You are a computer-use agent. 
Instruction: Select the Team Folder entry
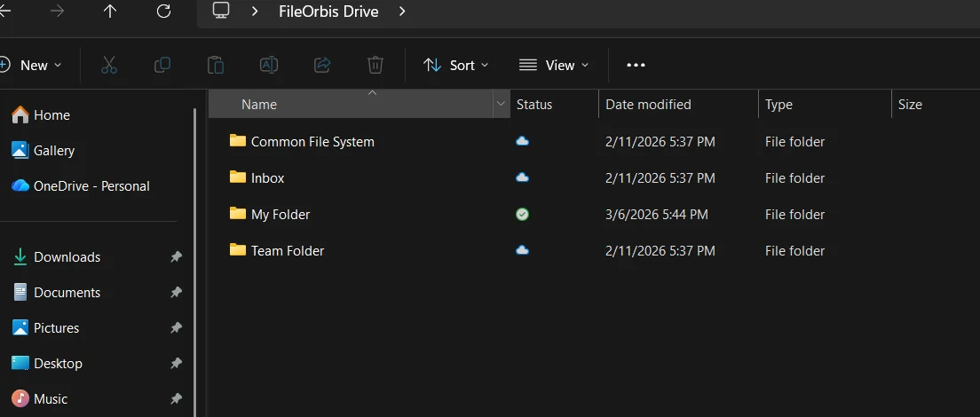pos(287,251)
